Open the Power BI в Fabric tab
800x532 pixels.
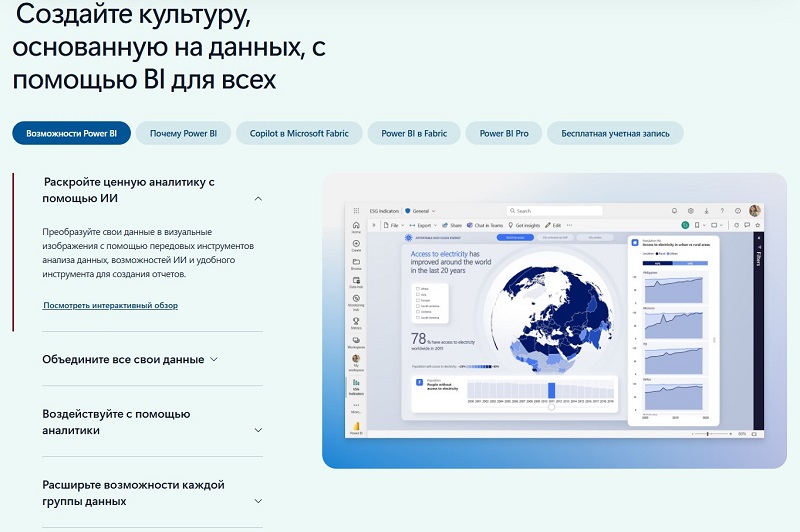414,133
